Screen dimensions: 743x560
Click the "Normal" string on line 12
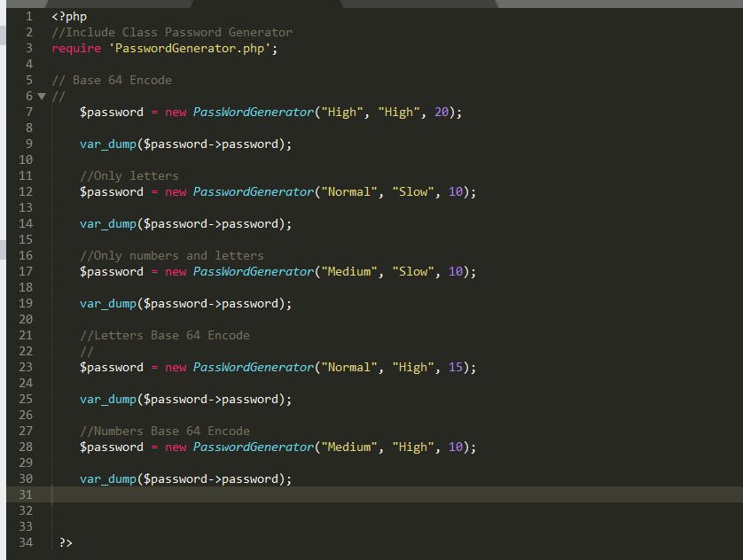pos(349,191)
